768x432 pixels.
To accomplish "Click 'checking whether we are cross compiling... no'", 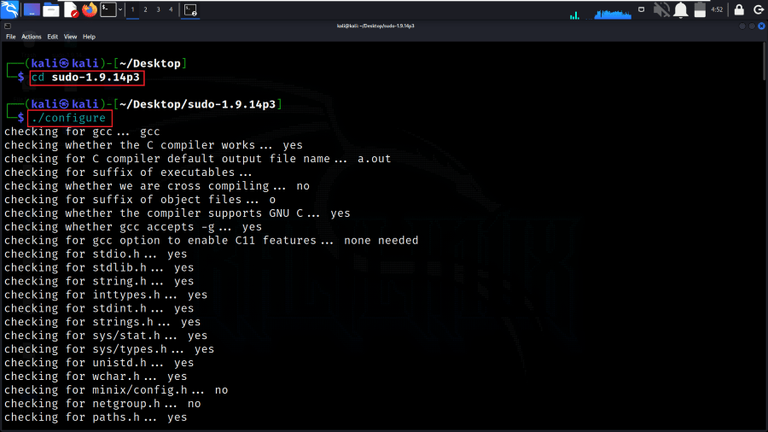I will click(x=157, y=186).
